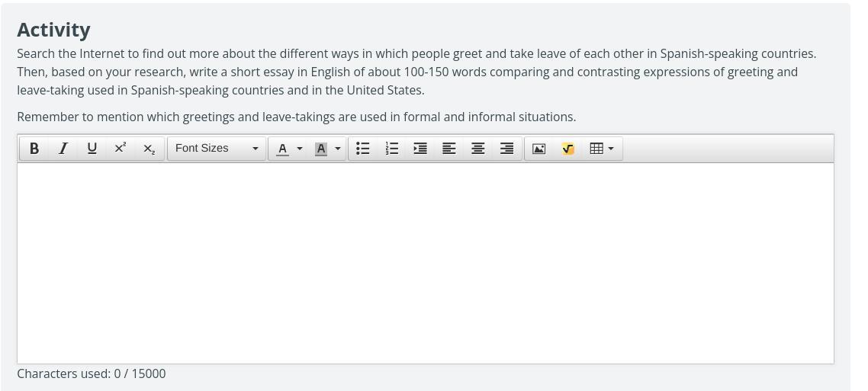Image resolution: width=868 pixels, height=391 pixels.
Task: Center align text
Action: click(x=477, y=148)
